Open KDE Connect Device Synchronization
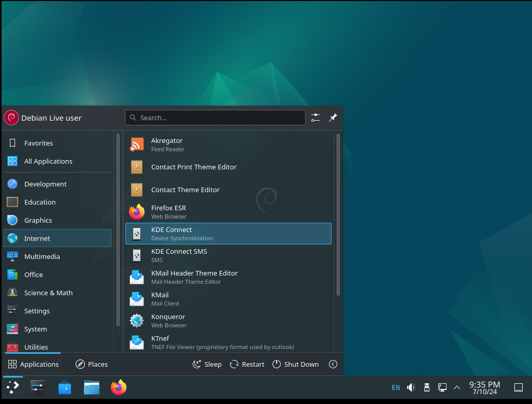This screenshot has height=404, width=532. click(x=228, y=234)
